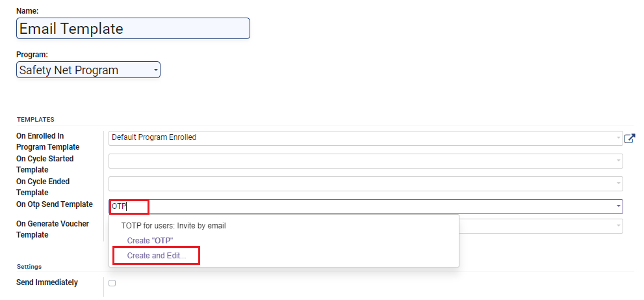The height and width of the screenshot is (300, 644).
Task: Expand On Cycle Started Template dropdown arrow
Action: tap(619, 161)
